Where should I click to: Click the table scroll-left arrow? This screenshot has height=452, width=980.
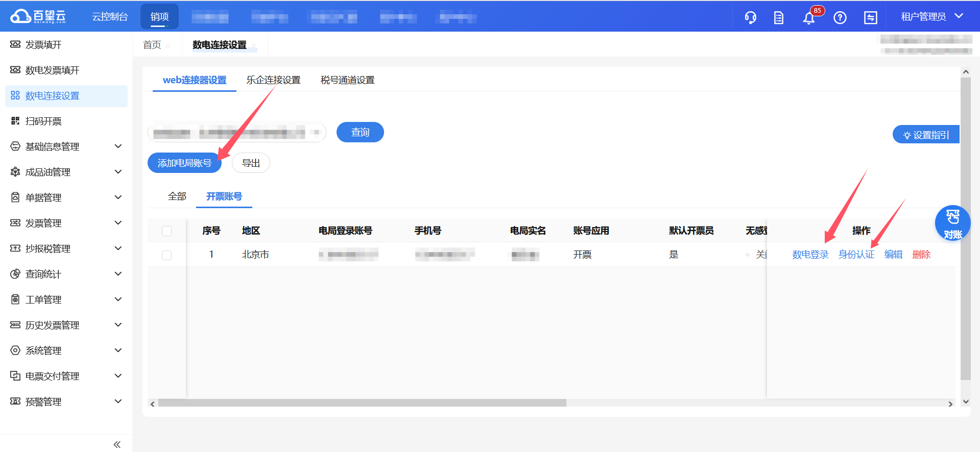pos(152,404)
